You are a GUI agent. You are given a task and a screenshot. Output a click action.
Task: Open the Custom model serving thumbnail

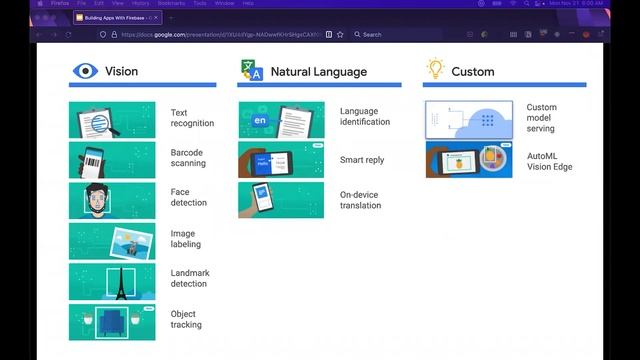click(x=469, y=120)
